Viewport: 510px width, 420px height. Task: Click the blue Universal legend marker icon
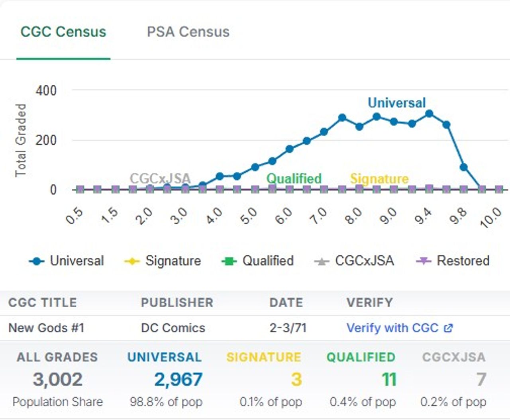37,261
